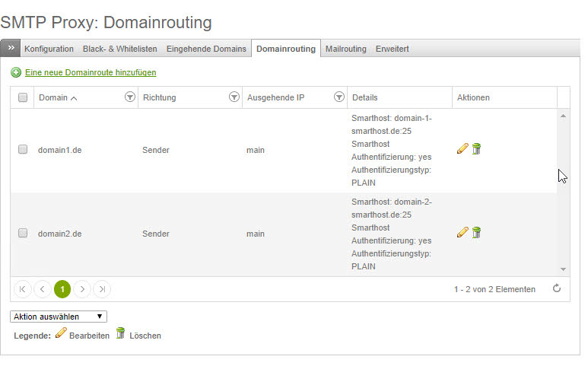
Task: Click 'Eine neue Domainroute hinzufügen' link
Action: (91, 72)
